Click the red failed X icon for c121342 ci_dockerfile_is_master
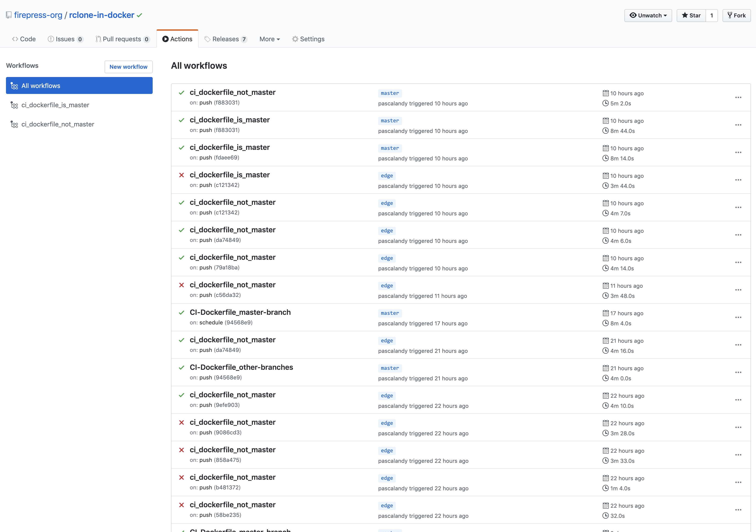This screenshot has height=532, width=756. (181, 175)
